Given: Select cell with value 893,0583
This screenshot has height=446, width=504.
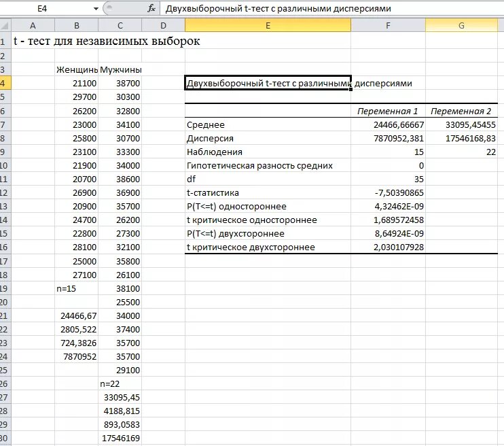Looking at the screenshot, I should pyautogui.click(x=120, y=424).
